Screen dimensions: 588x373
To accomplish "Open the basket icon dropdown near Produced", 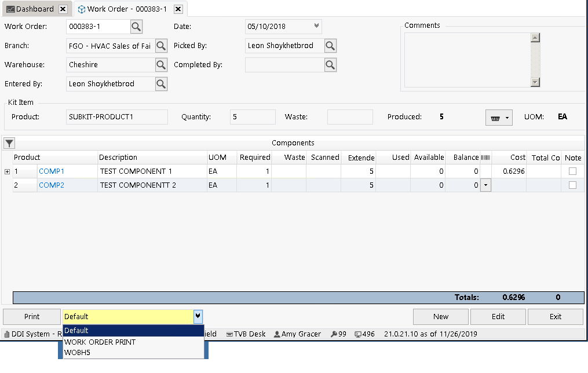I will click(499, 118).
